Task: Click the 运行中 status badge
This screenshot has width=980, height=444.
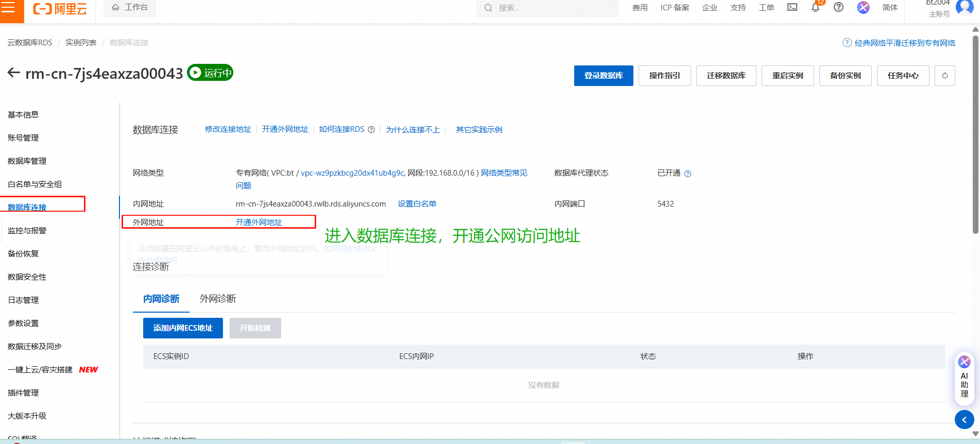Action: [x=210, y=73]
